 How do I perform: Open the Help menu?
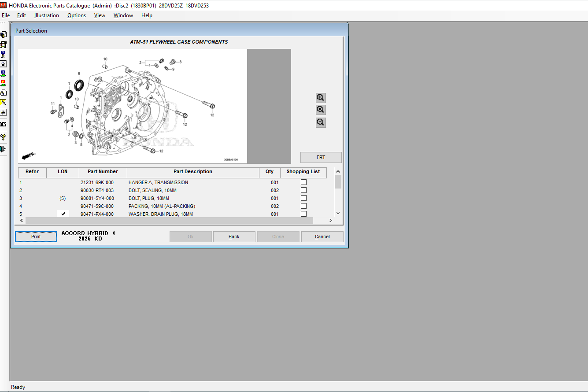pyautogui.click(x=147, y=15)
